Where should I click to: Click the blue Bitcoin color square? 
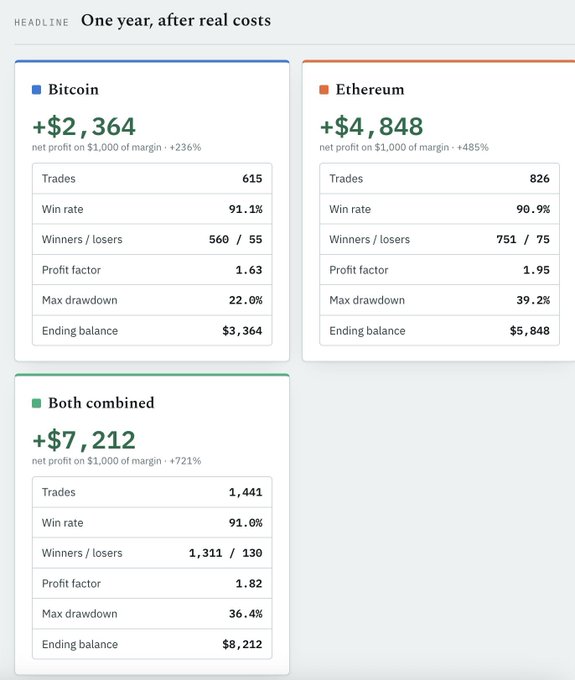[36, 90]
